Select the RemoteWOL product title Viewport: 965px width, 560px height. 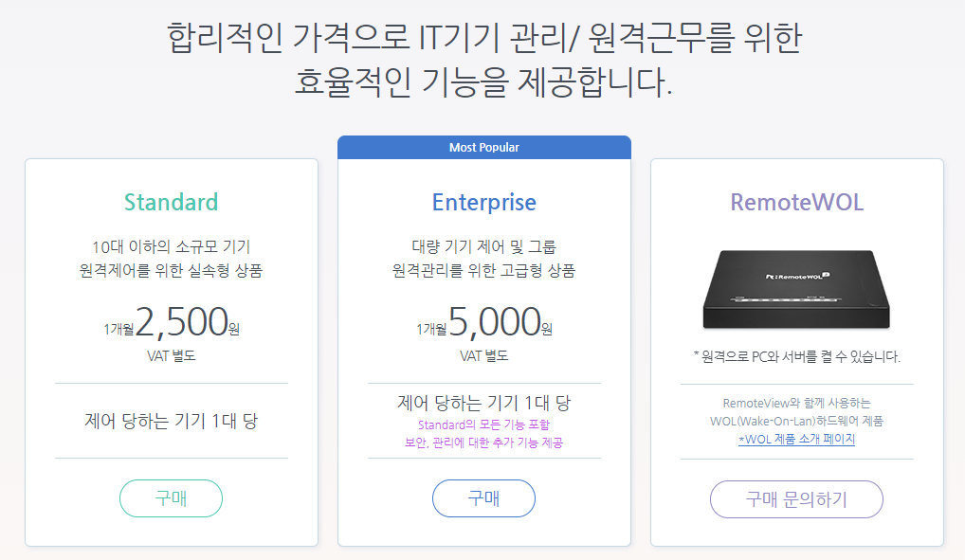click(x=796, y=202)
